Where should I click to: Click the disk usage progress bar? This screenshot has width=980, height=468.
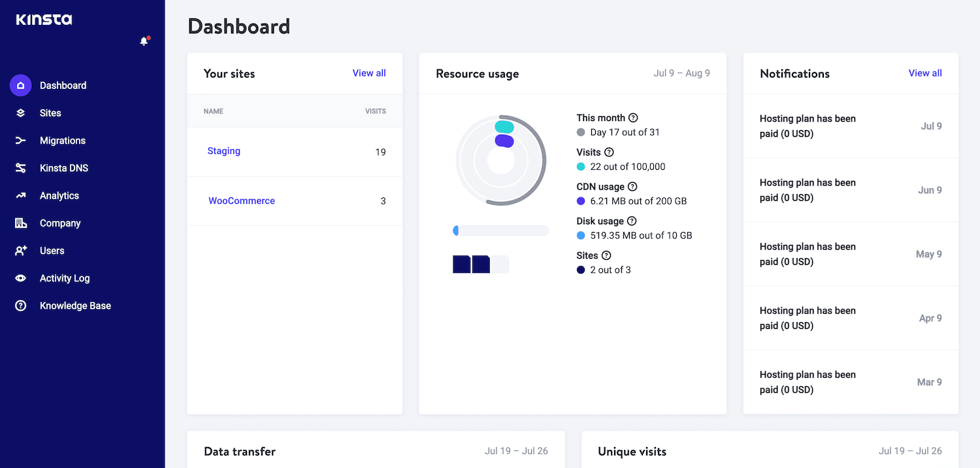tap(500, 230)
